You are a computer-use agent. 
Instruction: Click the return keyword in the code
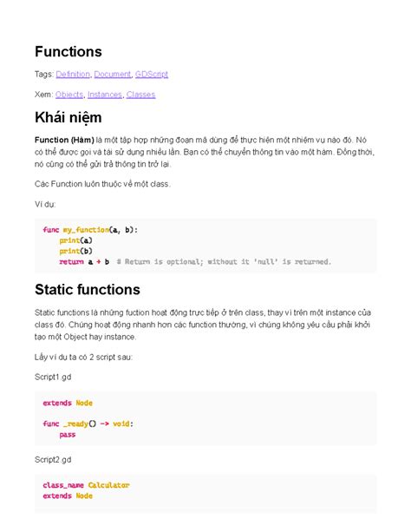coord(71,261)
